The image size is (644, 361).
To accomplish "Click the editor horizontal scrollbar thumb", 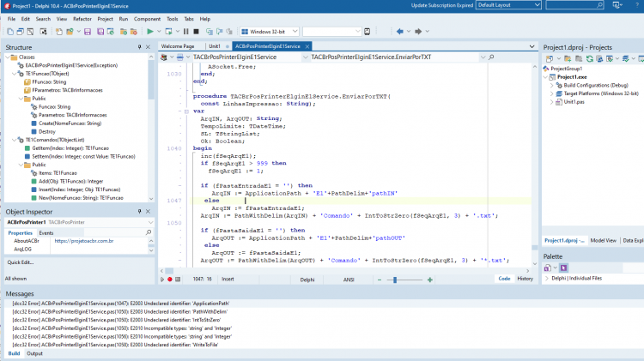I will [x=169, y=271].
